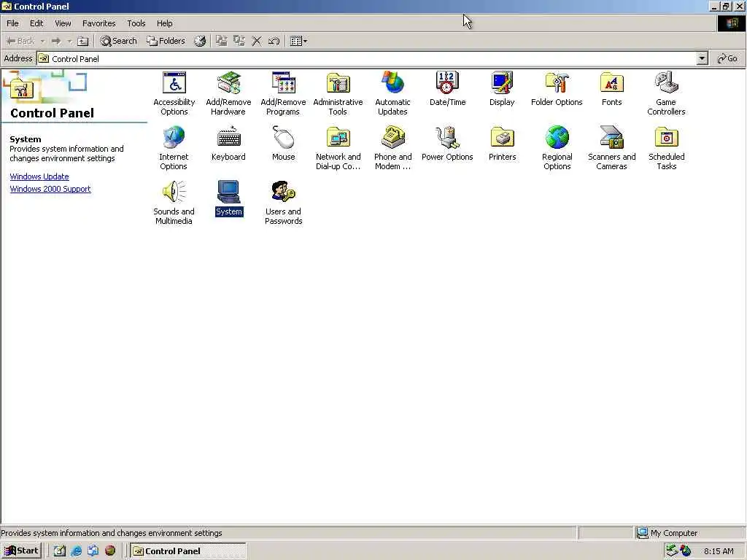Viewport: 747px width, 560px height.
Task: Click the History toolbar icon
Action: click(200, 41)
